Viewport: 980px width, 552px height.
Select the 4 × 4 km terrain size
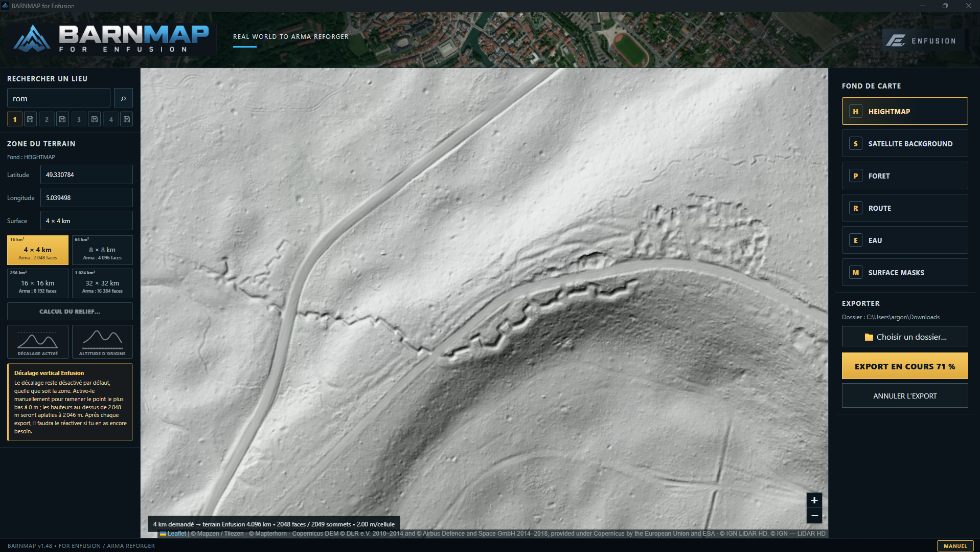click(38, 250)
